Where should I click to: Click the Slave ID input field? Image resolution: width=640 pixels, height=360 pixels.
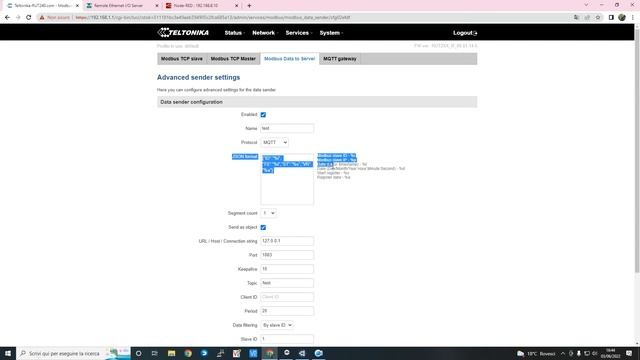[x=287, y=339]
